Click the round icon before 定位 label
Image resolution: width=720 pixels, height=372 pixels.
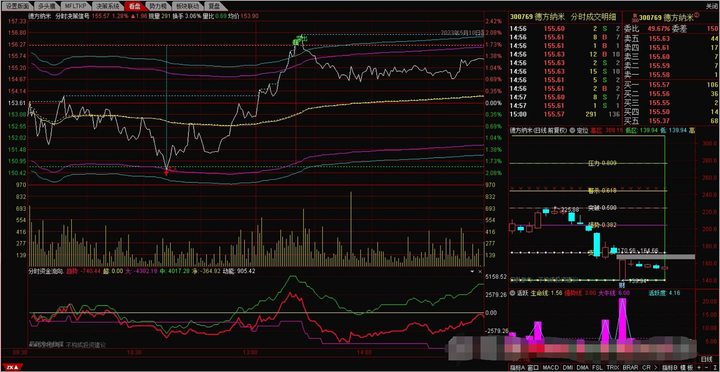tap(572, 131)
